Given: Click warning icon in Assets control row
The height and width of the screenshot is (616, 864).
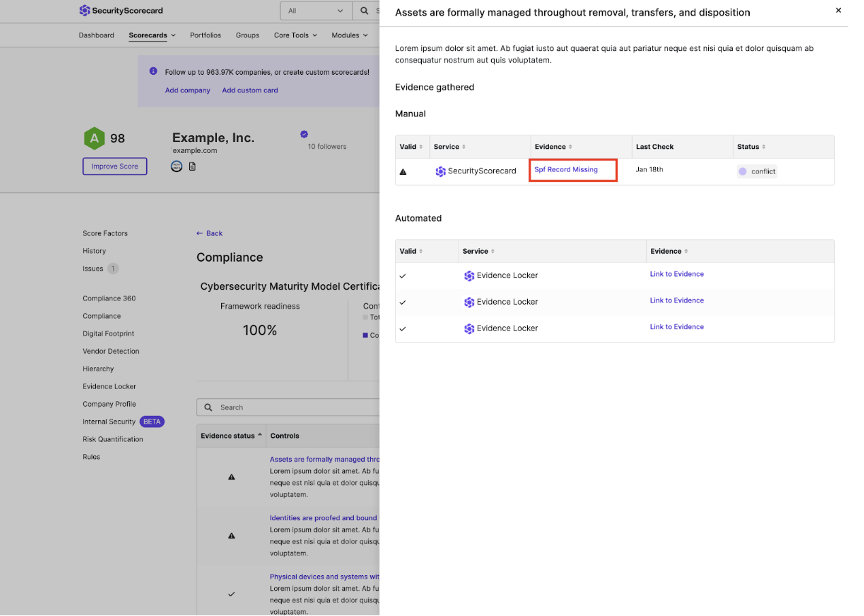Looking at the screenshot, I should (231, 477).
